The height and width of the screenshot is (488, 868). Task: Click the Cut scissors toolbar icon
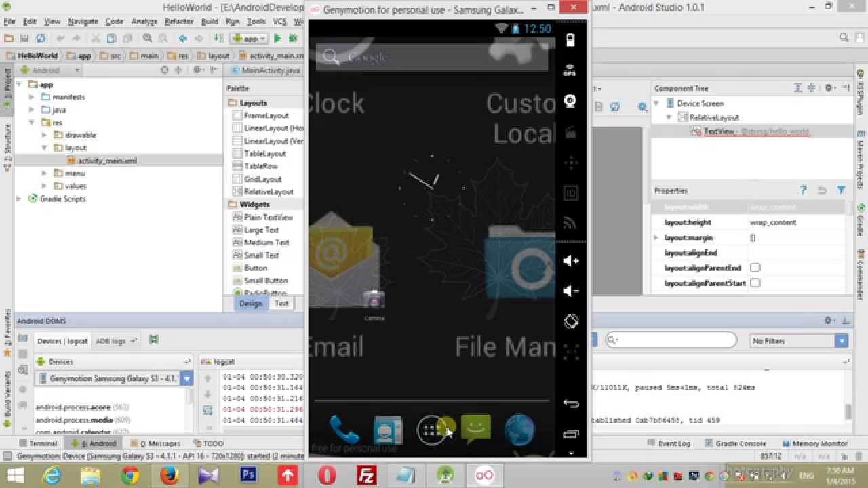click(96, 39)
